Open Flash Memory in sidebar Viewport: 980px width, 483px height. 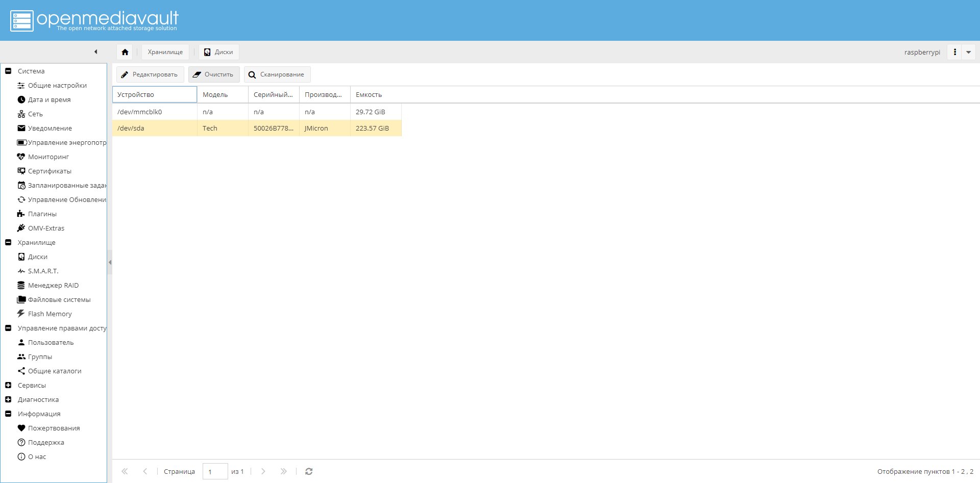(x=50, y=314)
